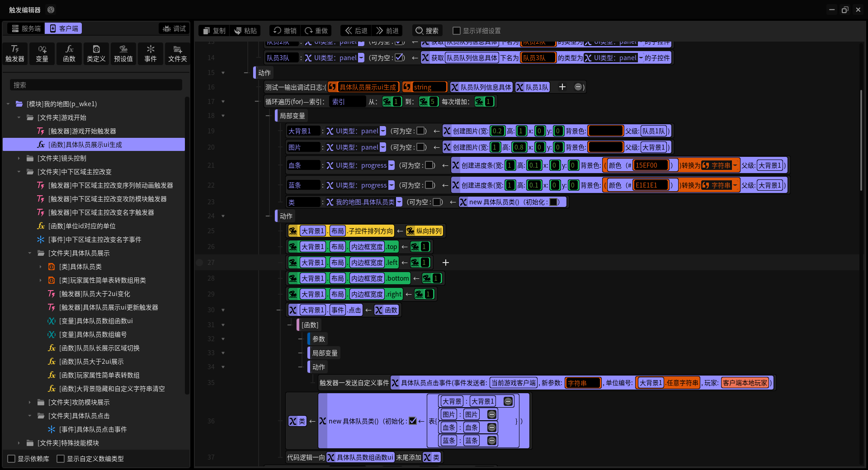This screenshot has height=470, width=868.
Task: Switch to the 客户端 tab
Action: [x=64, y=28]
